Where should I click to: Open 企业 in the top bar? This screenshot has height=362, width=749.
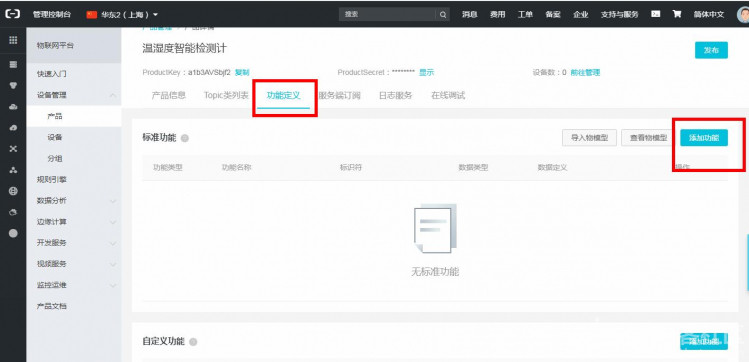[581, 15]
